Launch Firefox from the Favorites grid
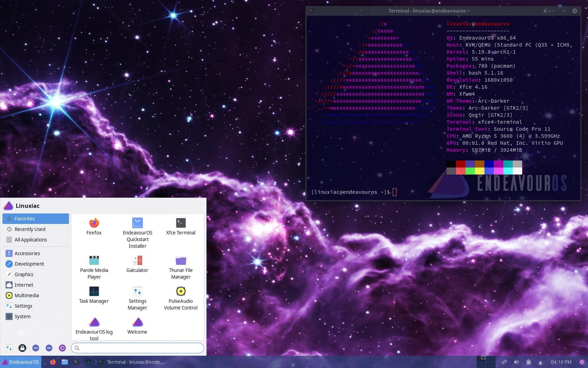This screenshot has width=588, height=368. (x=94, y=227)
